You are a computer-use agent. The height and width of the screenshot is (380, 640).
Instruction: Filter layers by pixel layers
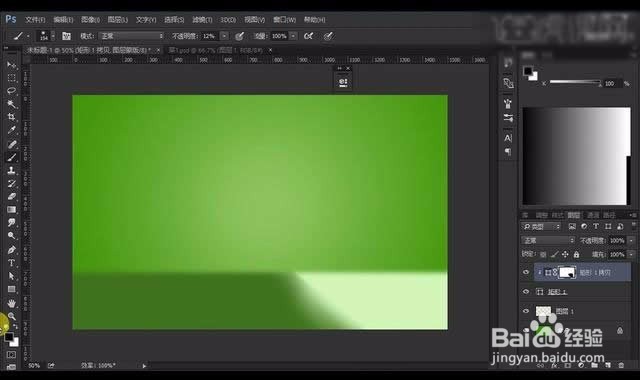572,227
